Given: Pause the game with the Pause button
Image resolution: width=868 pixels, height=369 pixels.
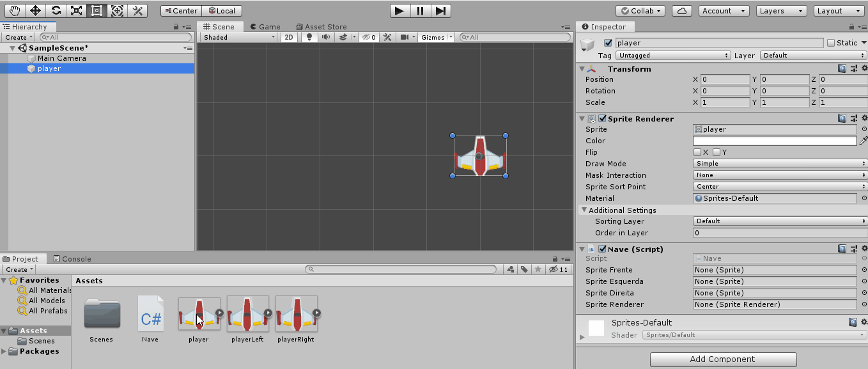Looking at the screenshot, I should point(420,10).
